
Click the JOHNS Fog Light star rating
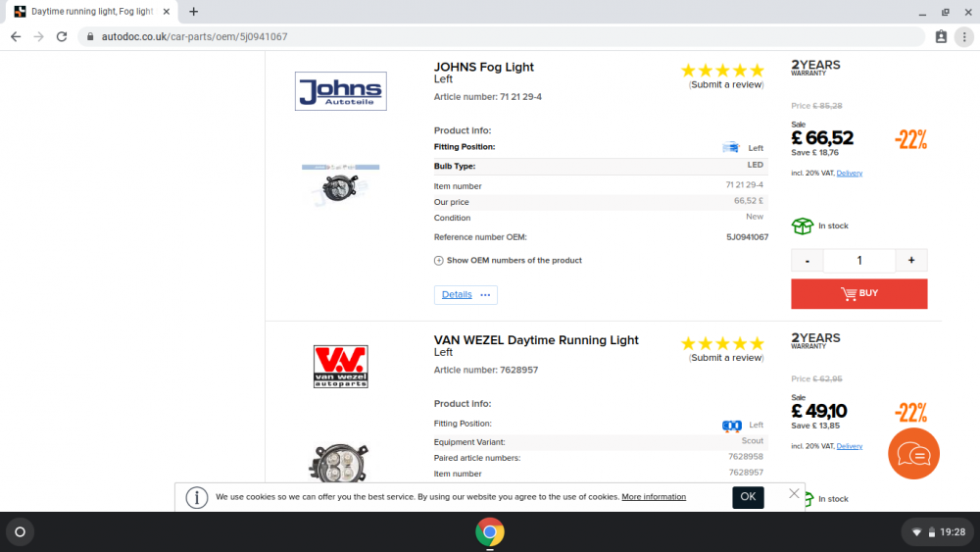(722, 71)
